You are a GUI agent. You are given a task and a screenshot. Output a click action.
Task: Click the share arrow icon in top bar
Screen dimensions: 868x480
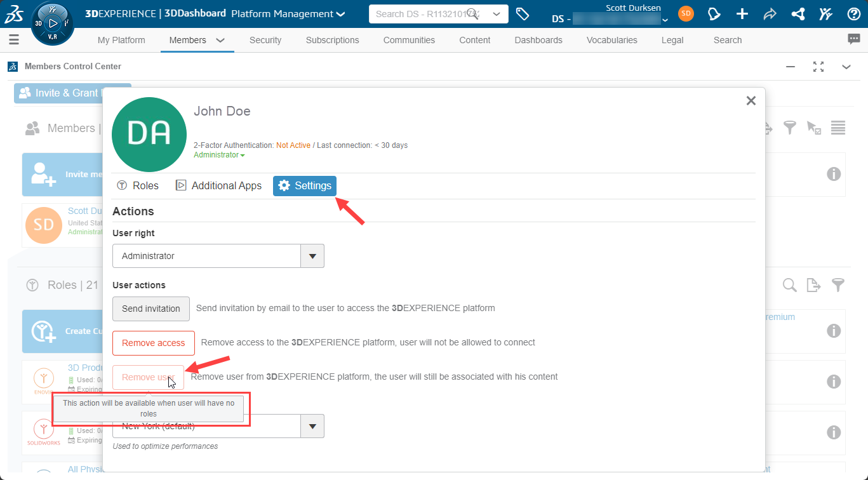pyautogui.click(x=770, y=14)
